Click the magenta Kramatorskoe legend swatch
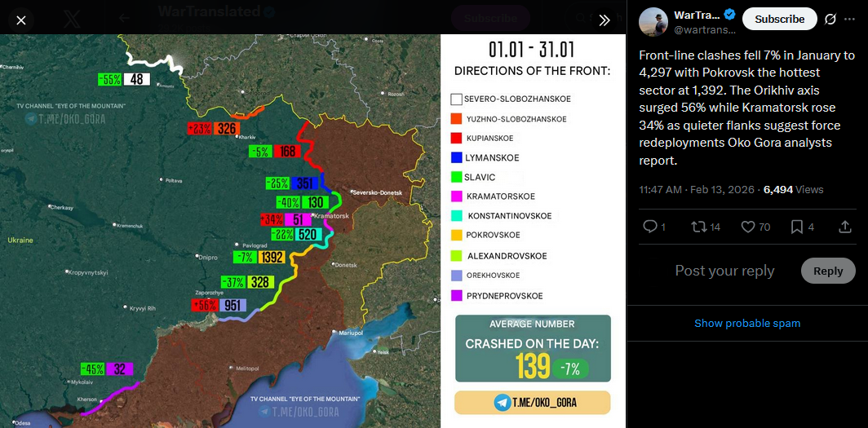Screen dimensions: 868x428 click(456, 196)
